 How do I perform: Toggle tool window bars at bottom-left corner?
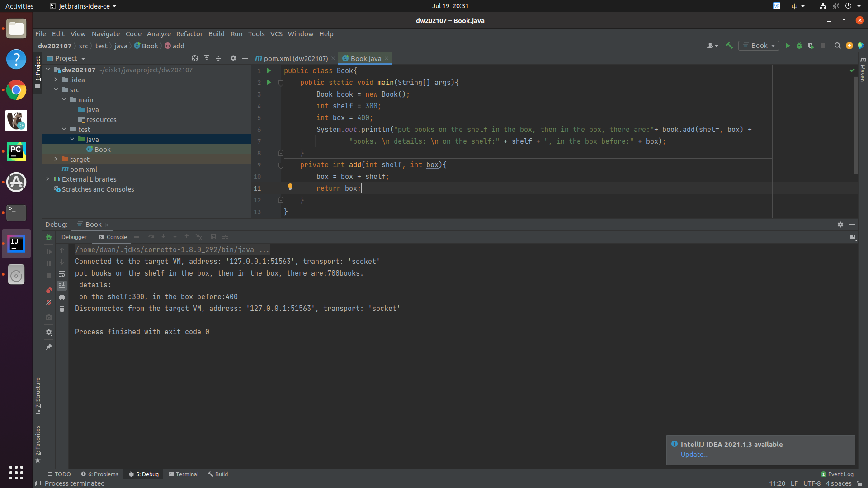coord(38,483)
